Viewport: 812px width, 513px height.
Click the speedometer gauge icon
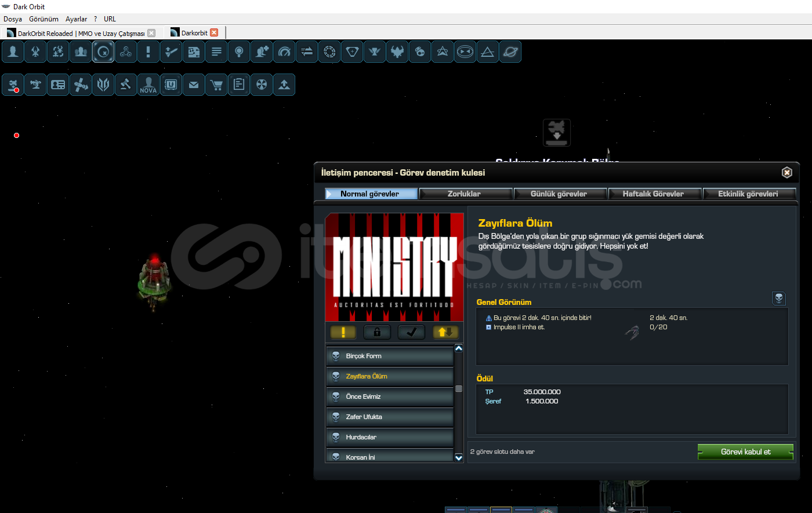click(284, 52)
